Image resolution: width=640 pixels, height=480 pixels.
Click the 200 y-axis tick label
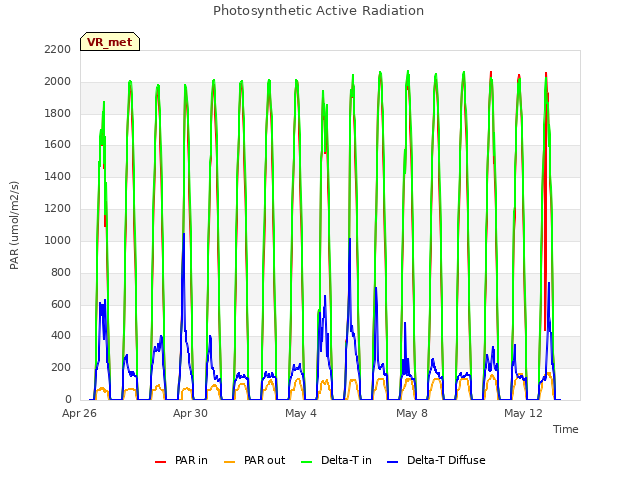coord(61,367)
